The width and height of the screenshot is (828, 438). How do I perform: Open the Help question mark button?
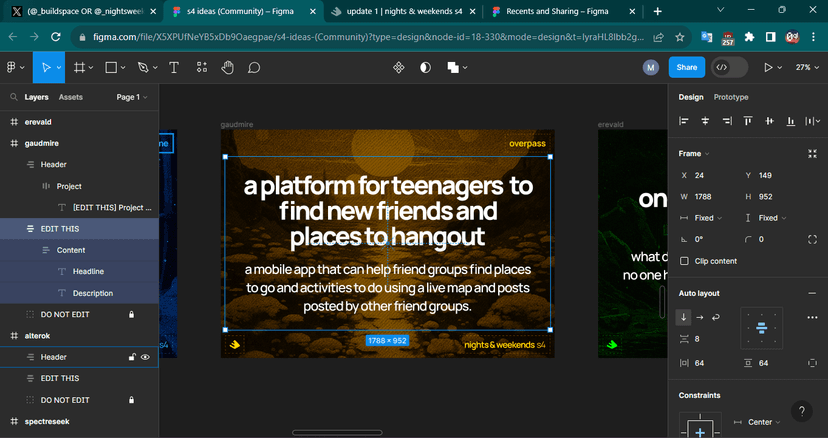801,411
